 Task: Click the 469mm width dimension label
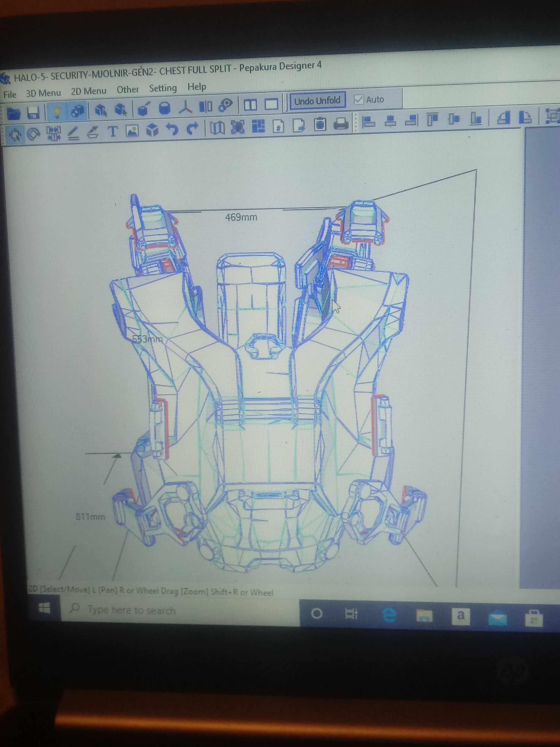click(x=241, y=217)
